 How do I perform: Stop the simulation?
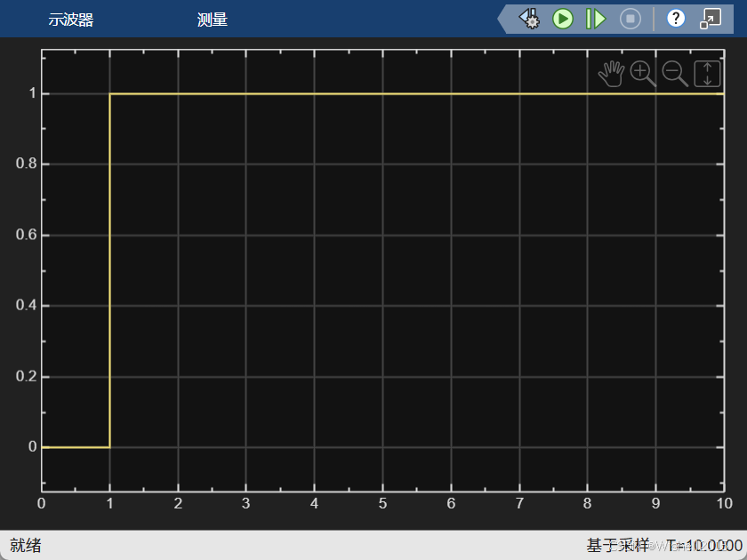(631, 19)
